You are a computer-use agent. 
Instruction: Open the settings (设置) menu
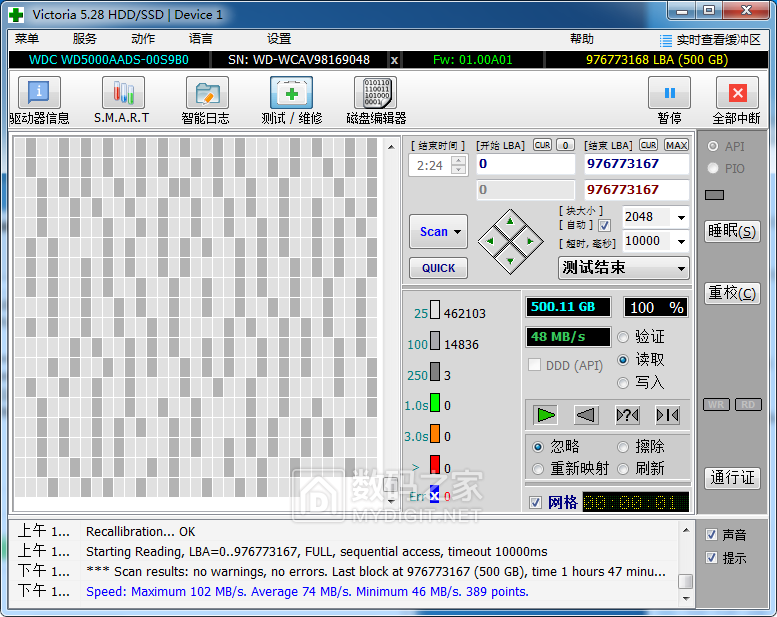point(279,39)
